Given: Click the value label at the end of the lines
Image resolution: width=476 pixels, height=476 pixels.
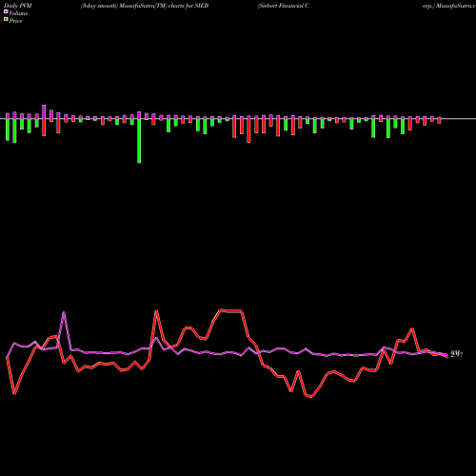Looking at the screenshot, I should pyautogui.click(x=457, y=354).
